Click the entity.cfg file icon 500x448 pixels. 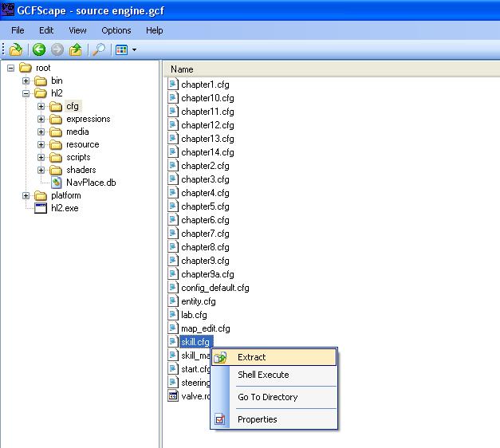click(x=173, y=301)
